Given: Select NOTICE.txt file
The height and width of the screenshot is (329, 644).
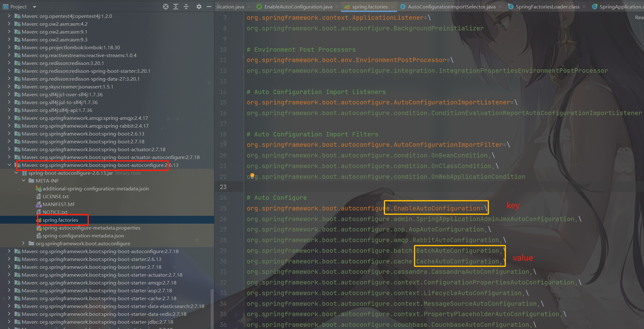Looking at the screenshot, I should pos(55,212).
